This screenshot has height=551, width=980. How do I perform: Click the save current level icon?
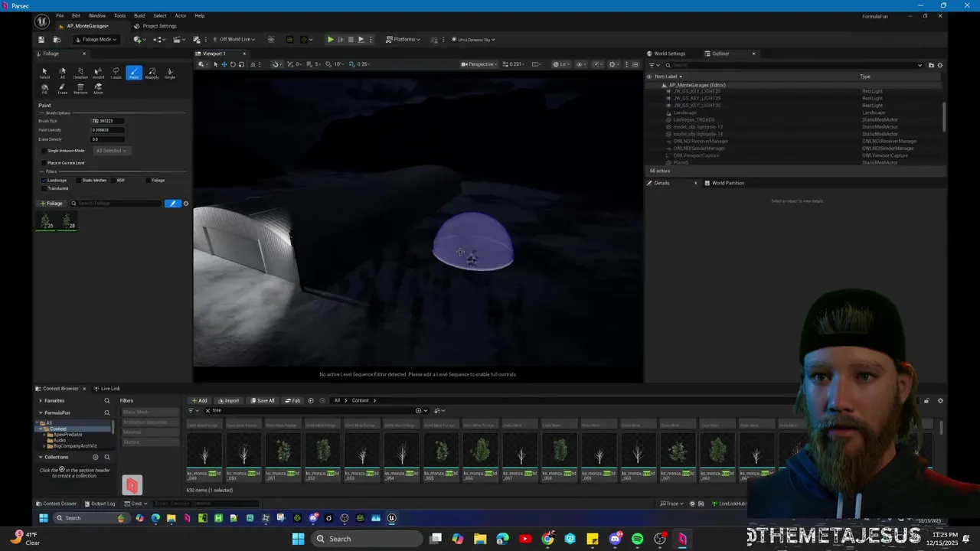[41, 39]
